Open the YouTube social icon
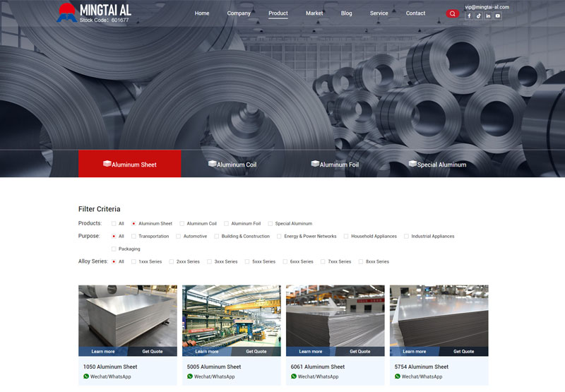Image resolution: width=565 pixels, height=392 pixels. click(x=497, y=16)
